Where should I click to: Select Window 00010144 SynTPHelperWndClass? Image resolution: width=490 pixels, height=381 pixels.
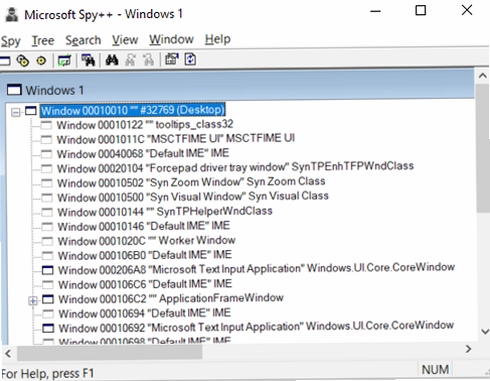(x=165, y=211)
